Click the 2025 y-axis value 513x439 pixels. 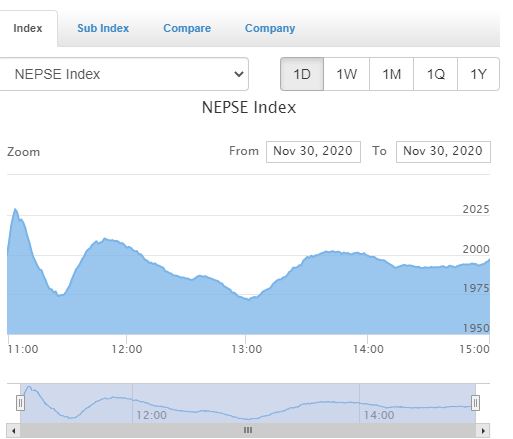click(476, 209)
